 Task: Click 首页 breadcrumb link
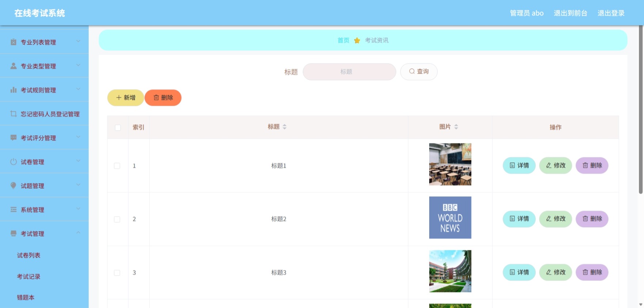click(343, 40)
